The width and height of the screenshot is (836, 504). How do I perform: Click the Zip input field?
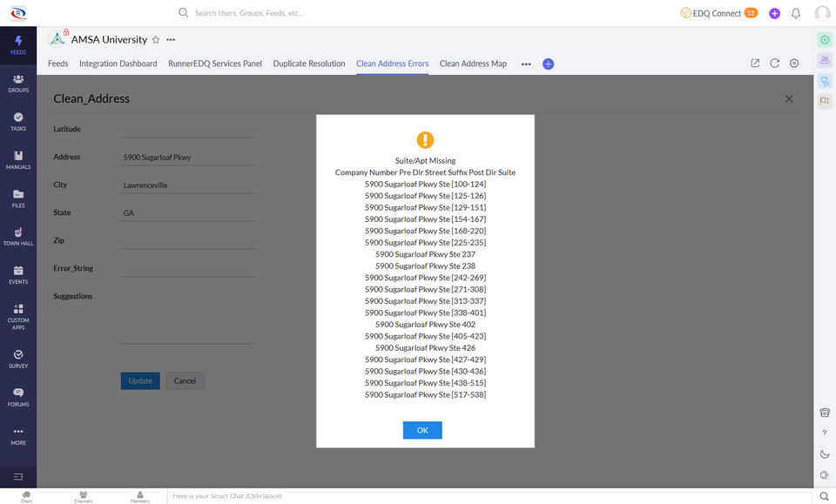(x=188, y=240)
